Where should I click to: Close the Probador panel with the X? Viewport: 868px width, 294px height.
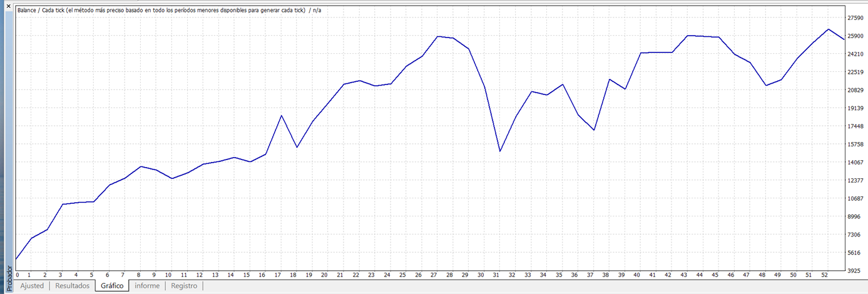coord(8,6)
